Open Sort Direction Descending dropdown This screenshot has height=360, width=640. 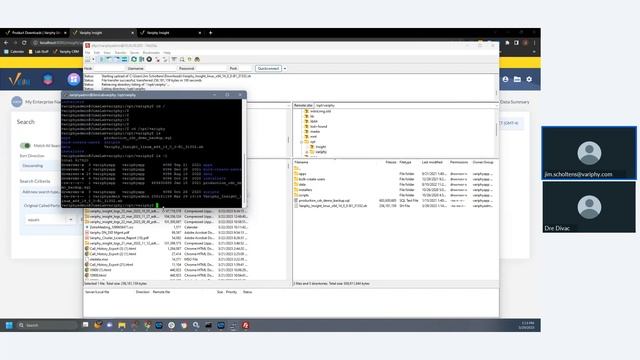[x=39, y=166]
